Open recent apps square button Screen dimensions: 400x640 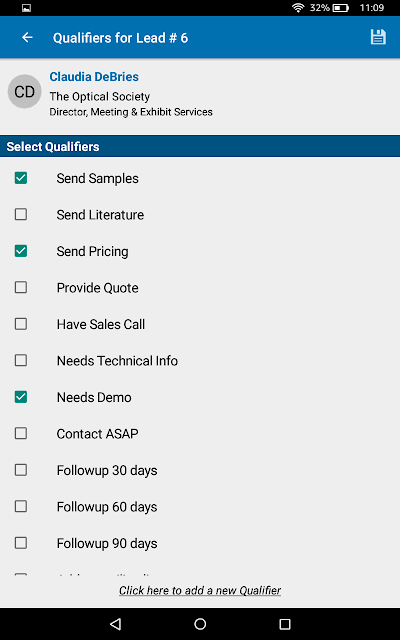coord(284,624)
